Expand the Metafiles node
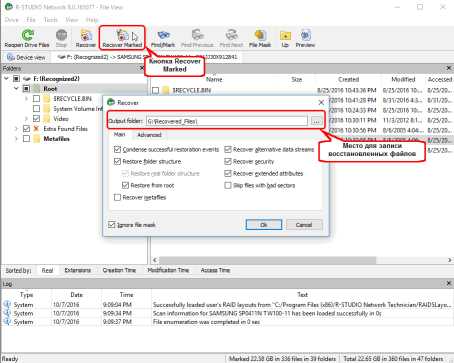This screenshot has height=363, width=454. (x=16, y=139)
